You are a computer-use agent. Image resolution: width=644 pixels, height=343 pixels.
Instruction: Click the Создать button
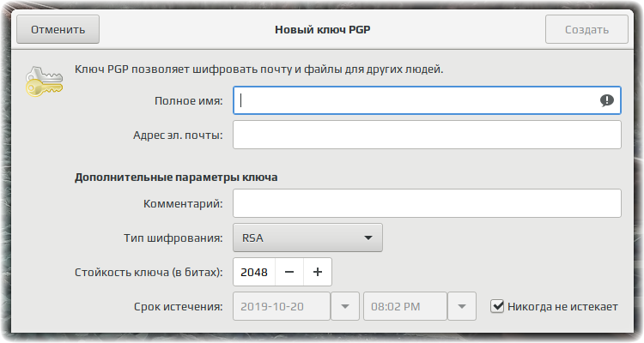(x=586, y=29)
